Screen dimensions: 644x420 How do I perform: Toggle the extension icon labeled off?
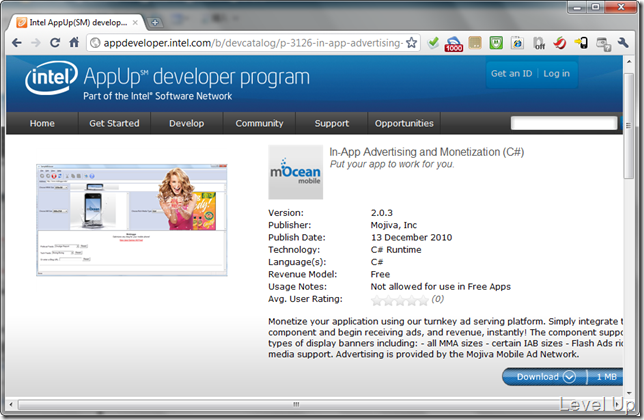(x=539, y=43)
